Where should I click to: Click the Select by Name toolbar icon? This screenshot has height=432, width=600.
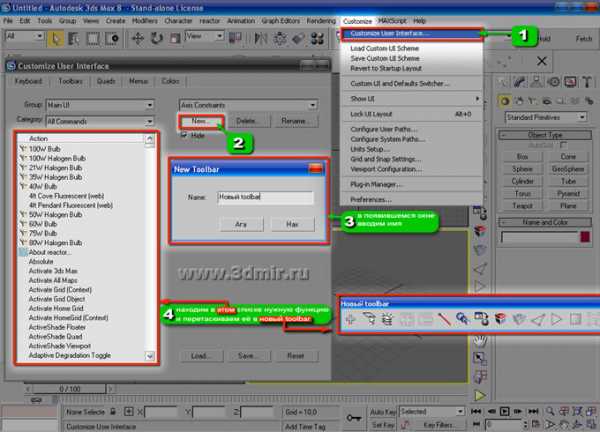[x=73, y=39]
